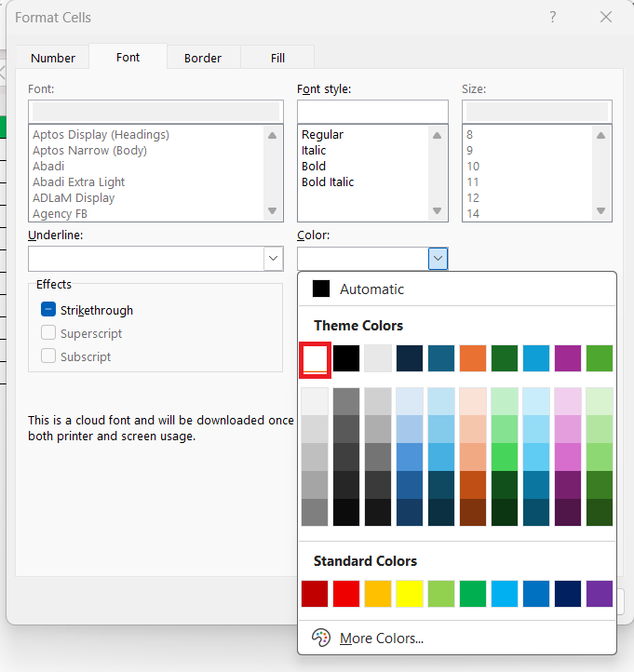Choose Bold font style
The width and height of the screenshot is (634, 672).
314,167
